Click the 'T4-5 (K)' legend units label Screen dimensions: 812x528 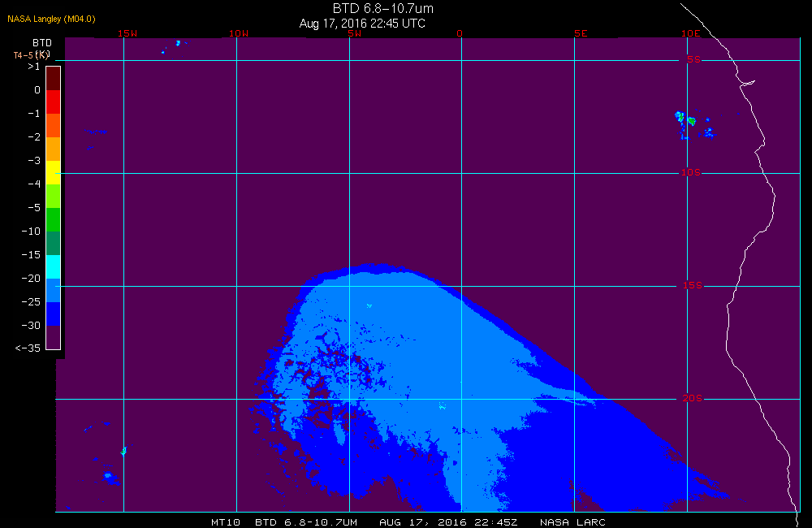(x=32, y=55)
